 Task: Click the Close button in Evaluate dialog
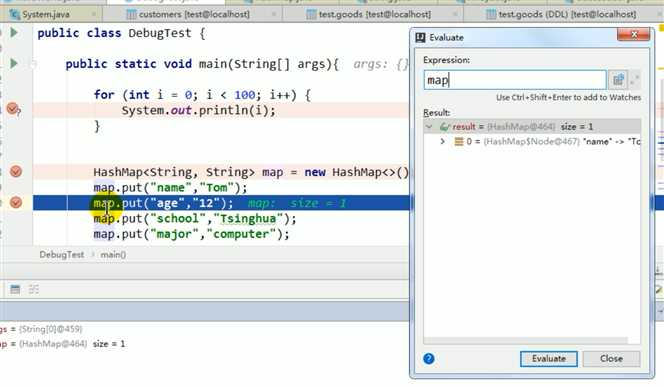click(x=611, y=359)
